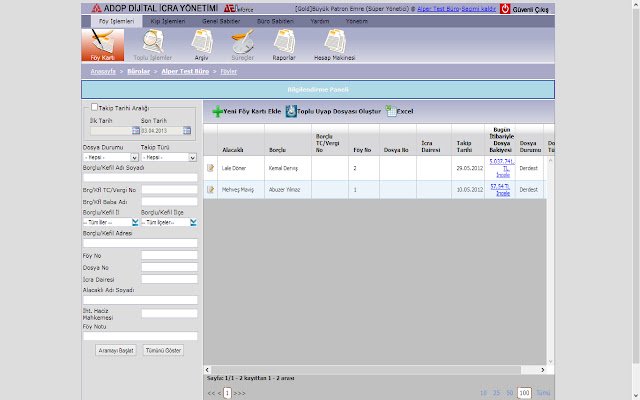
Task: Open the Genel Sabitler menu
Action: click(x=221, y=21)
